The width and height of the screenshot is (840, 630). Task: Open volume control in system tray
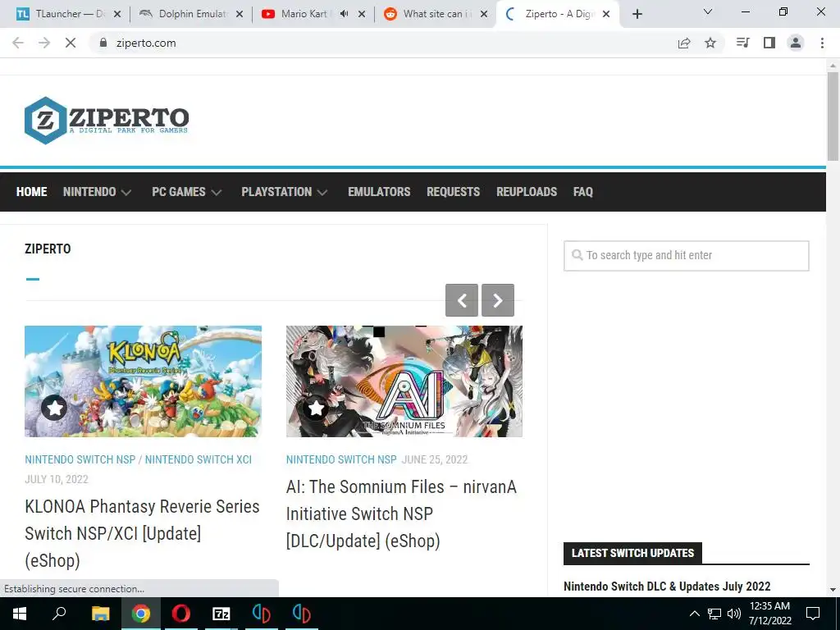pyautogui.click(x=733, y=614)
